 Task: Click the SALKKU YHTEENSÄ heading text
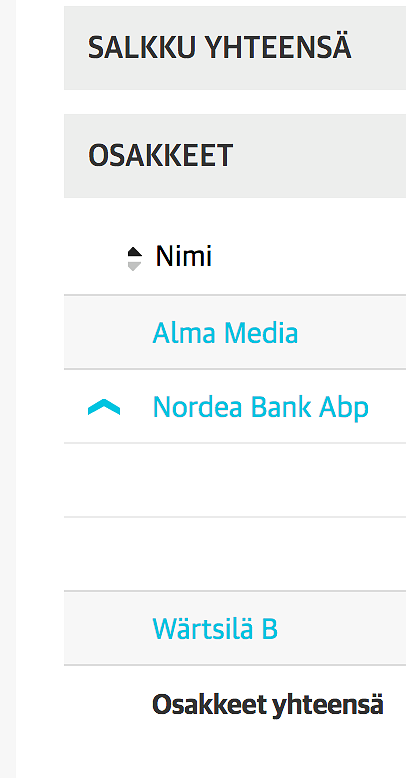tap(219, 48)
